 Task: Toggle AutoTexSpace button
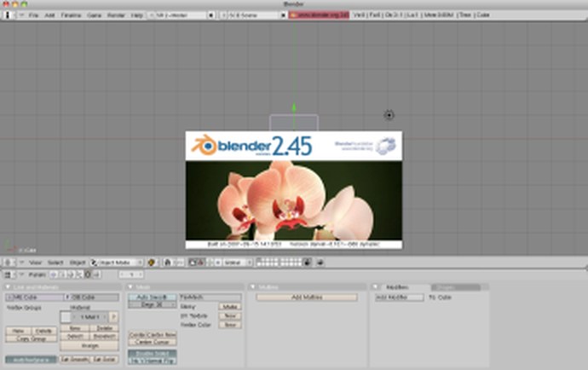click(32, 360)
